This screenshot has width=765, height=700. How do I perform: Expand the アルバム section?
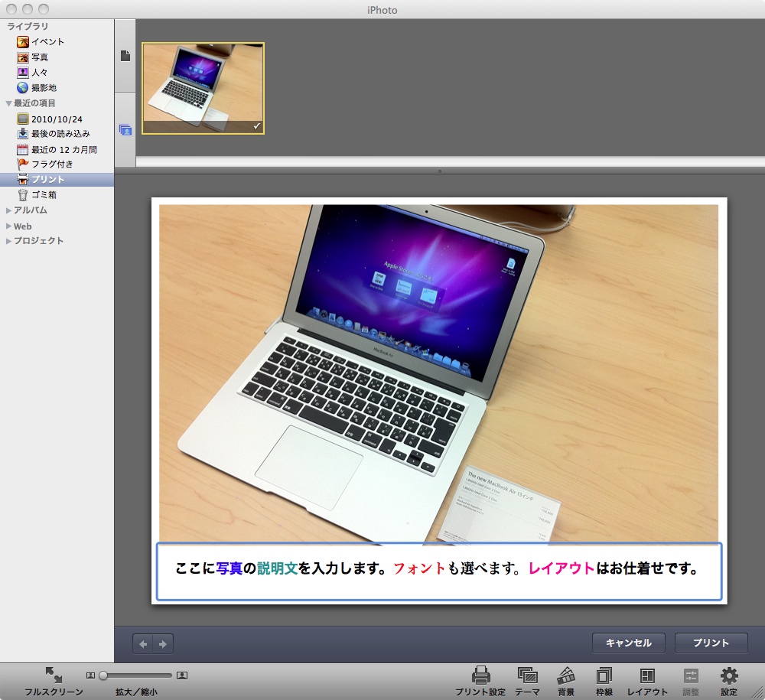[x=8, y=210]
